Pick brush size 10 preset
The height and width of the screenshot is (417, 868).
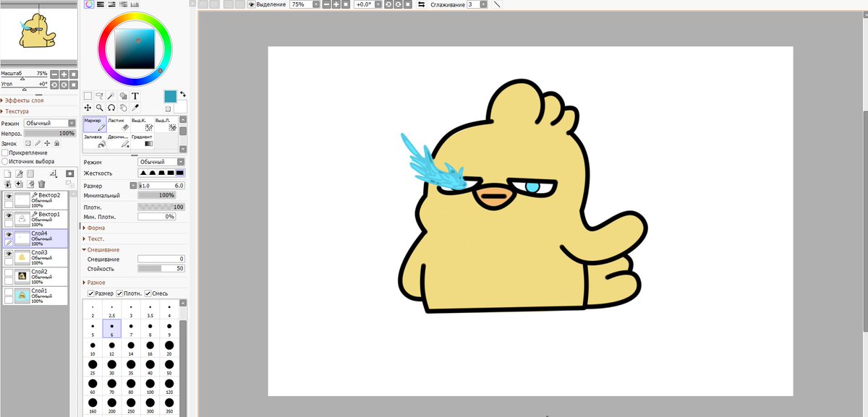pos(93,348)
